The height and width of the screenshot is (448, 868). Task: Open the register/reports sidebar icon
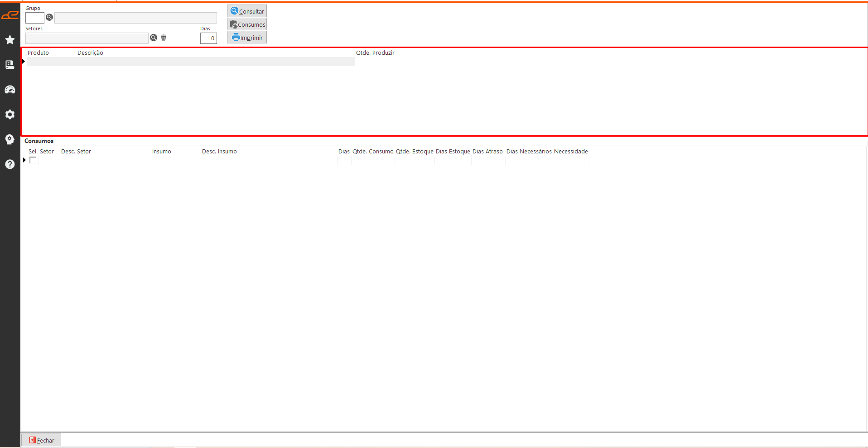pyautogui.click(x=10, y=65)
